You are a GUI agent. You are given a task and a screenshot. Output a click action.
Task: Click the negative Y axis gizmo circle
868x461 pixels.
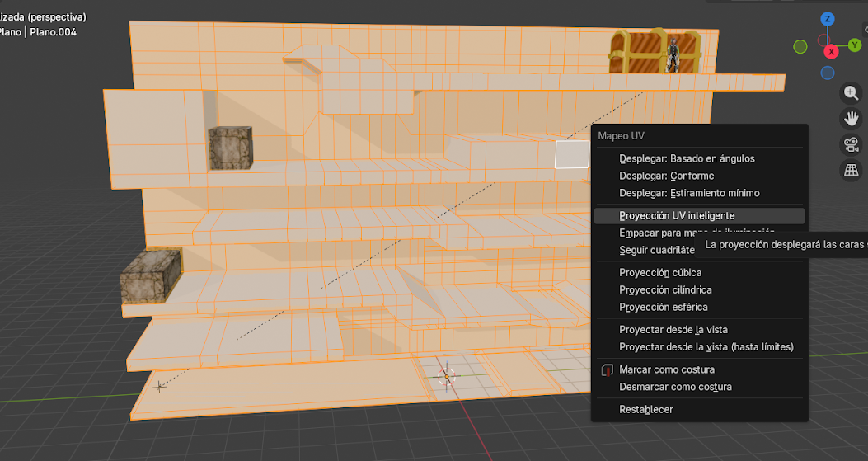(x=800, y=47)
